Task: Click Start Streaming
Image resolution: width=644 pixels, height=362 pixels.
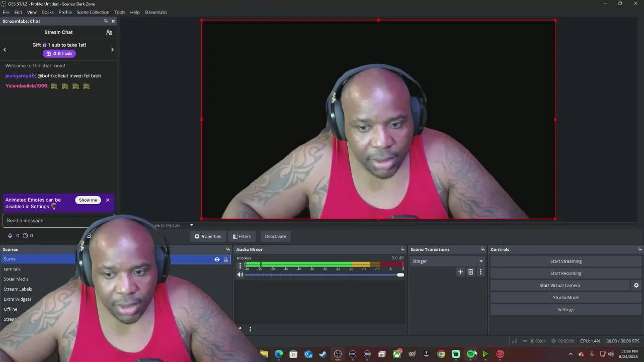Action: [566, 261]
